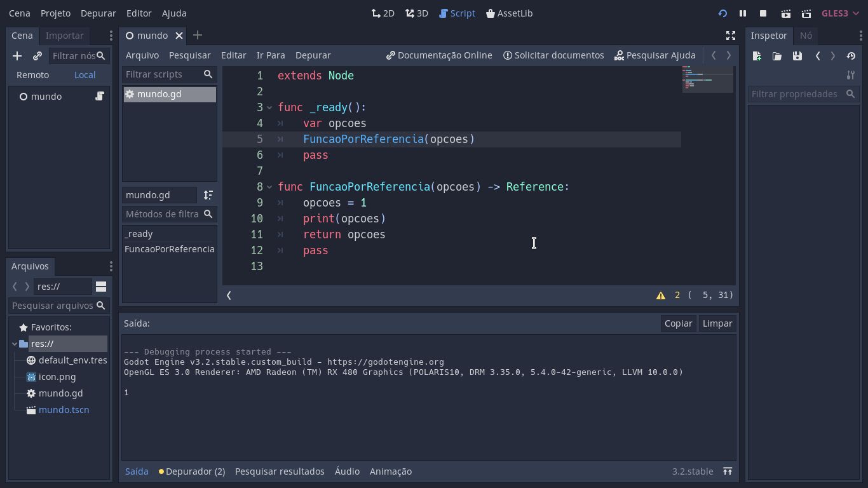Select the Local scene tree
Image resolution: width=868 pixels, height=488 pixels.
pyautogui.click(x=85, y=75)
